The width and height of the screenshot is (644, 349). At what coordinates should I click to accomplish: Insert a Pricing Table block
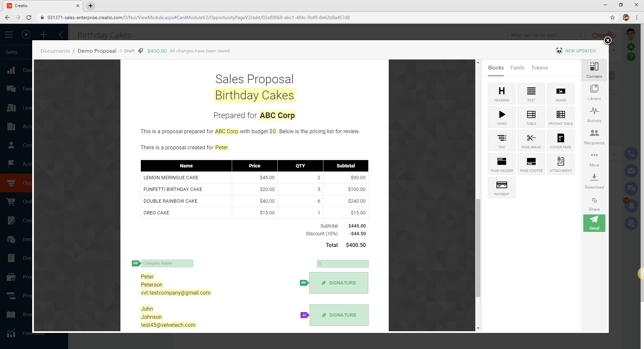(x=560, y=117)
